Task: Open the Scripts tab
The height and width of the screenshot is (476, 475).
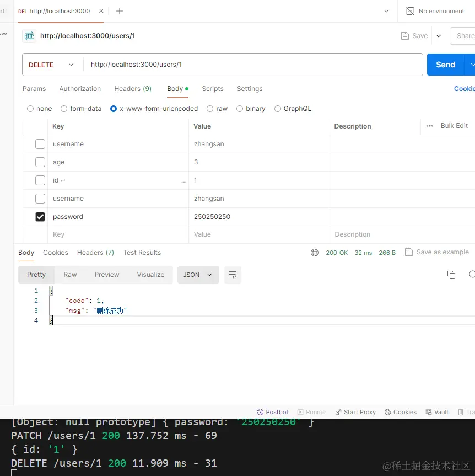Action: (213, 89)
